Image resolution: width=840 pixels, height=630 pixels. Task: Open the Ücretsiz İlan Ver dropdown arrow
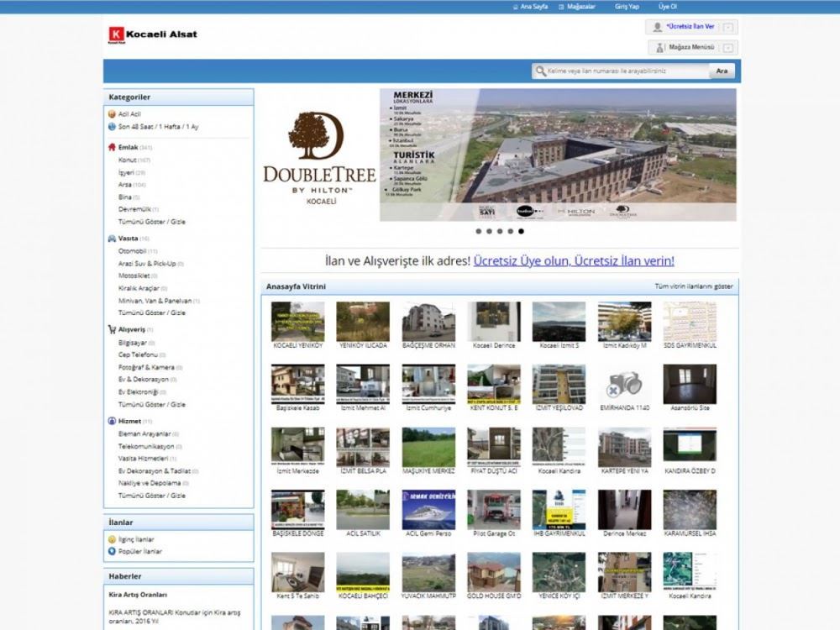pyautogui.click(x=727, y=28)
